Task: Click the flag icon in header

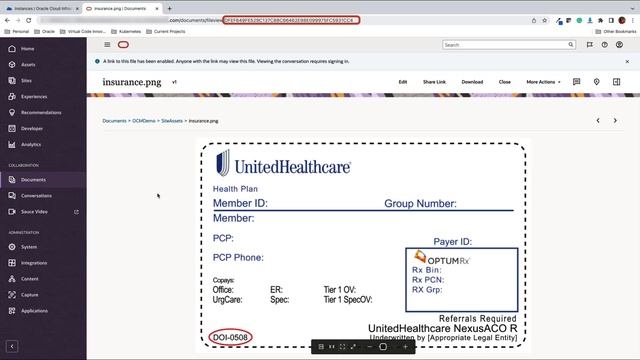Action: click(589, 44)
